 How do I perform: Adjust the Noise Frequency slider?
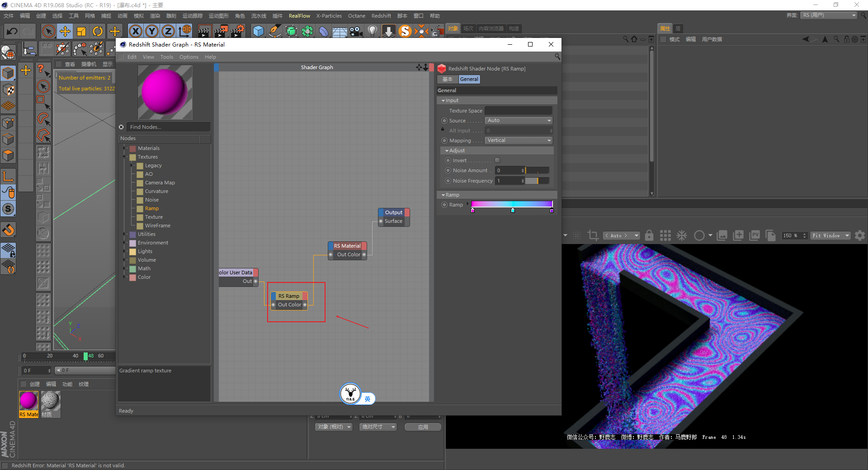537,181
